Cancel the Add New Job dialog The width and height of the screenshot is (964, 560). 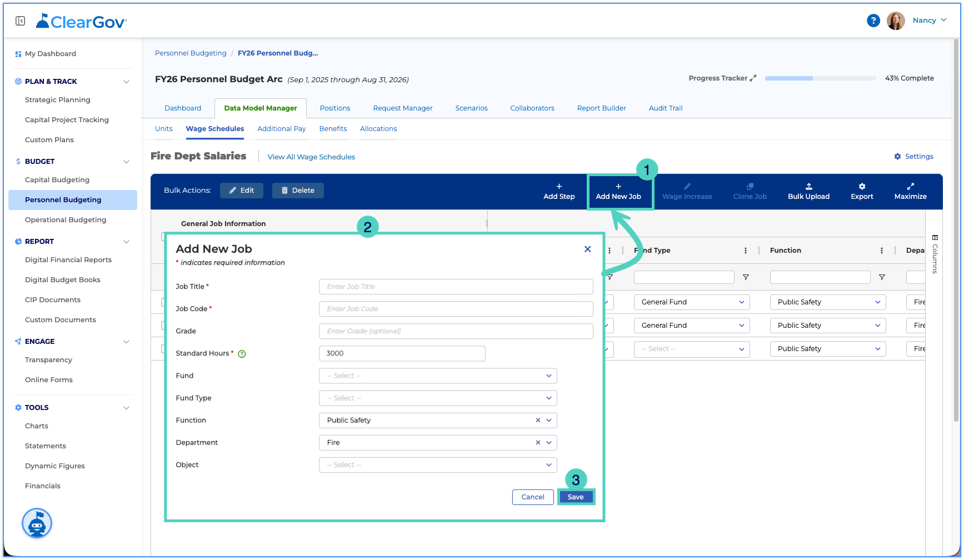click(x=533, y=497)
